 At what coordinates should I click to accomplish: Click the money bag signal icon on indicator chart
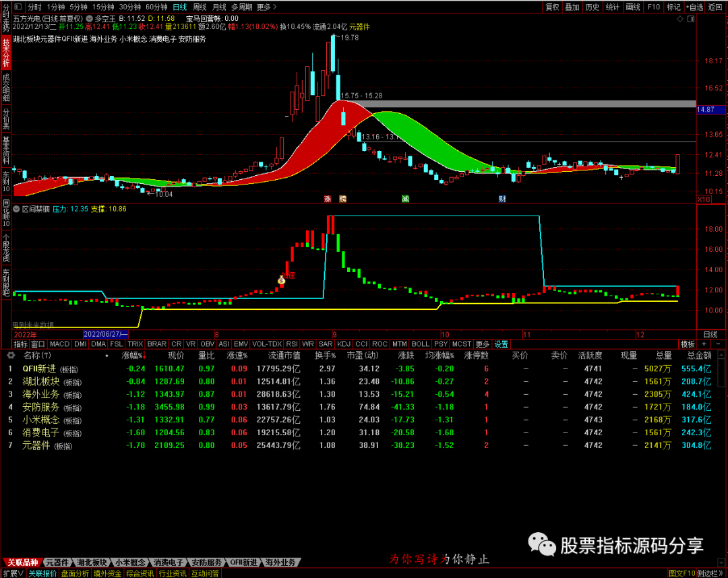click(281, 280)
